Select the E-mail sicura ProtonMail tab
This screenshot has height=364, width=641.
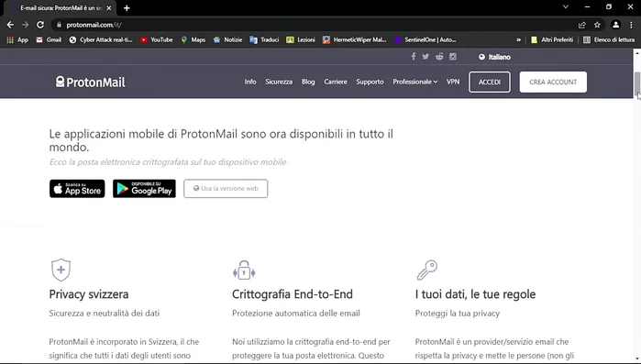pyautogui.click(x=61, y=8)
